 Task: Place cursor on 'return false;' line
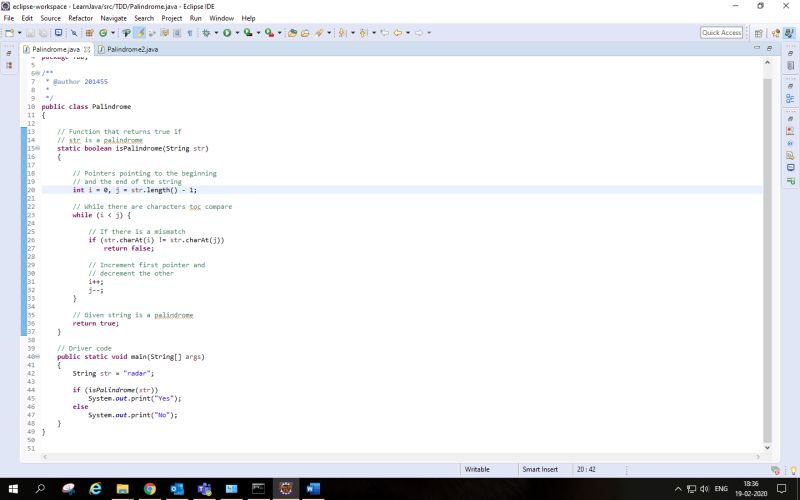[x=129, y=248]
